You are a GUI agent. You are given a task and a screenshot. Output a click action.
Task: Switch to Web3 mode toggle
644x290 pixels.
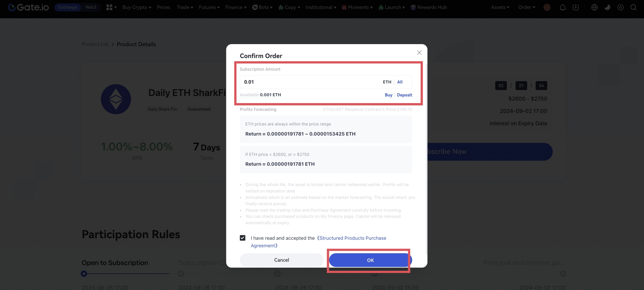click(x=90, y=7)
